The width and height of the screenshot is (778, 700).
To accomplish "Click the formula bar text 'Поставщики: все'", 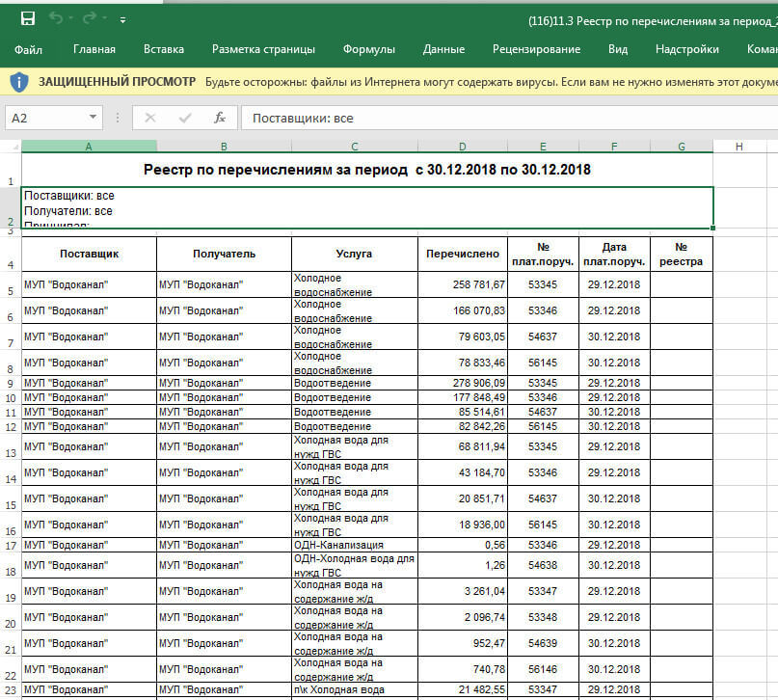I will [303, 118].
